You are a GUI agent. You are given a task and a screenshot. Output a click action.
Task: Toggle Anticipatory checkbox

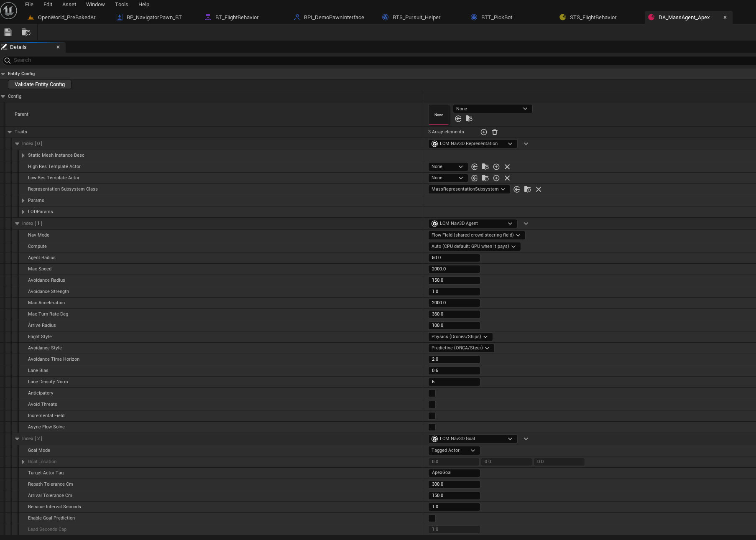pos(432,393)
